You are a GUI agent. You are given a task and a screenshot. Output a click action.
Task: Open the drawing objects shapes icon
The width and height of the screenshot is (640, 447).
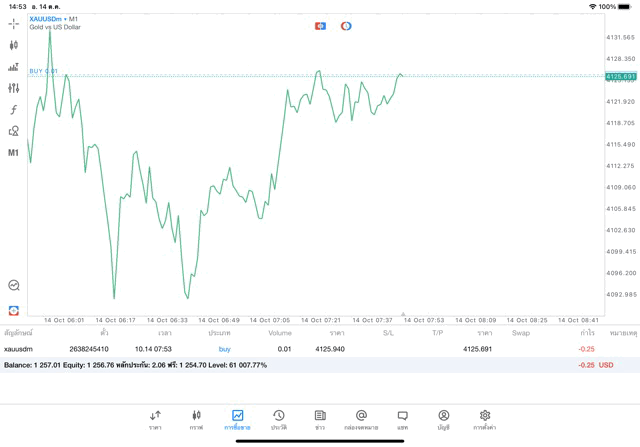(13, 131)
